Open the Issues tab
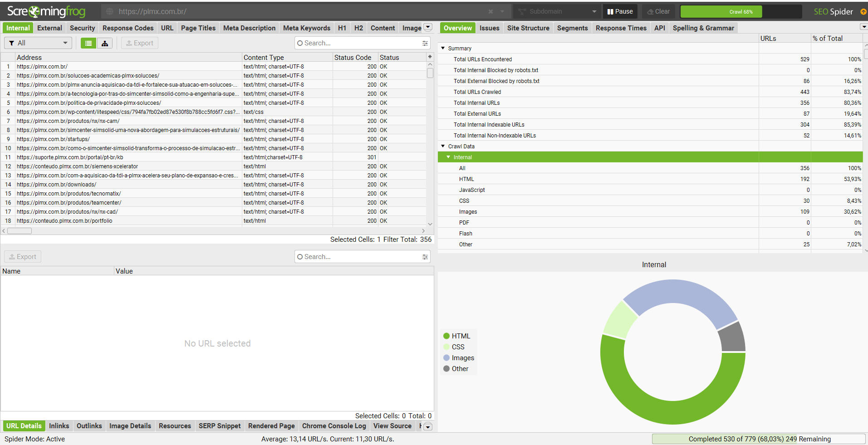Viewport: 868px width, 445px height. tap(490, 28)
